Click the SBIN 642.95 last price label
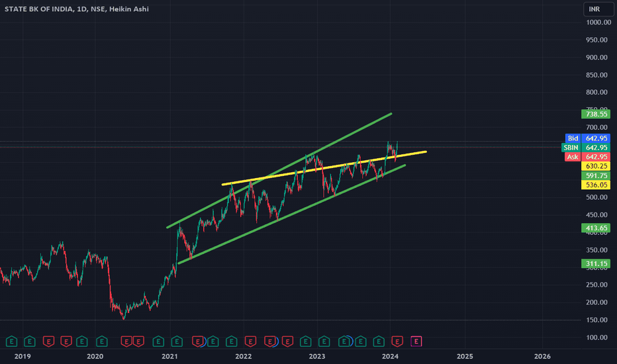 pos(586,148)
